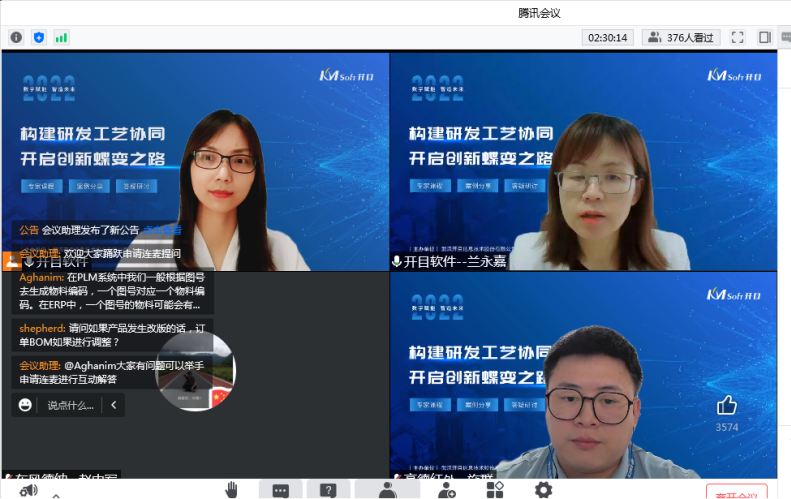Open the blue security shield icon

39,37
